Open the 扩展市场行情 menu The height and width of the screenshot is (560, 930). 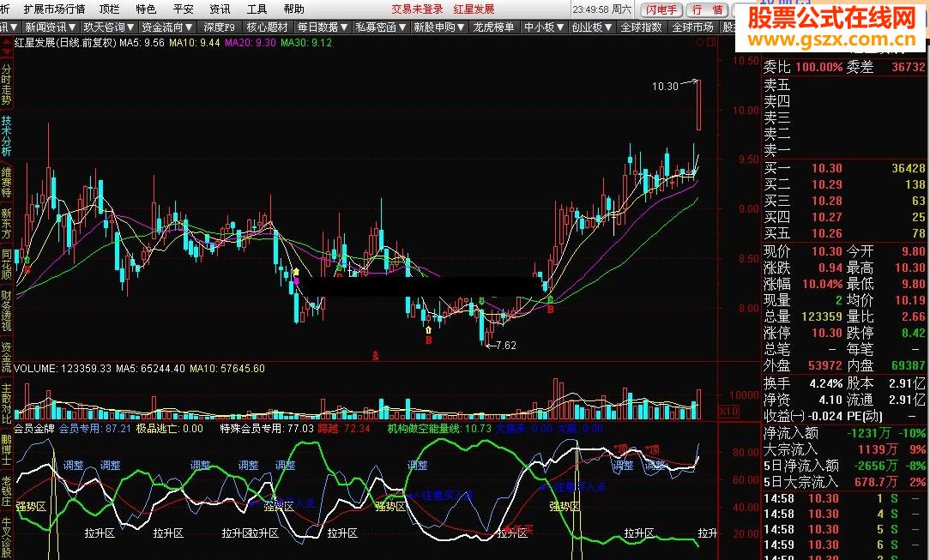pos(54,9)
